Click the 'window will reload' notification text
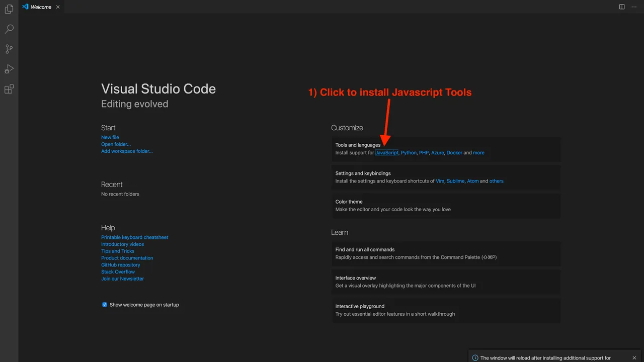This screenshot has width=644, height=362. [x=545, y=358]
